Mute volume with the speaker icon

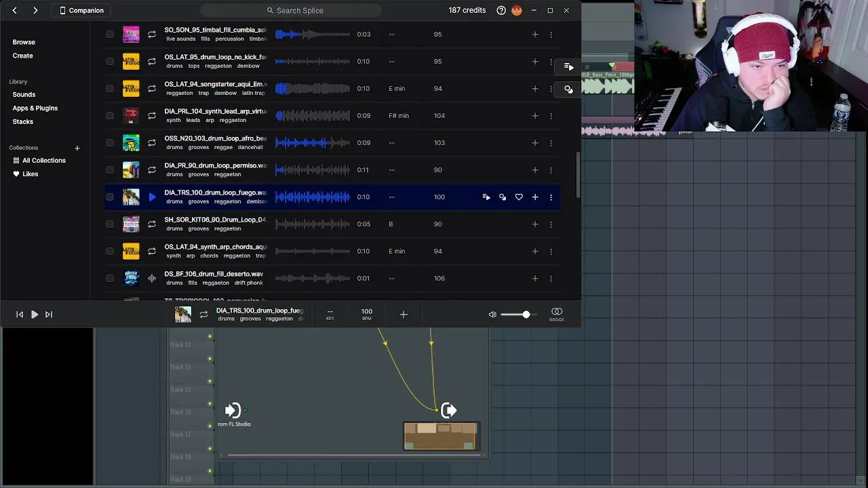tap(492, 314)
